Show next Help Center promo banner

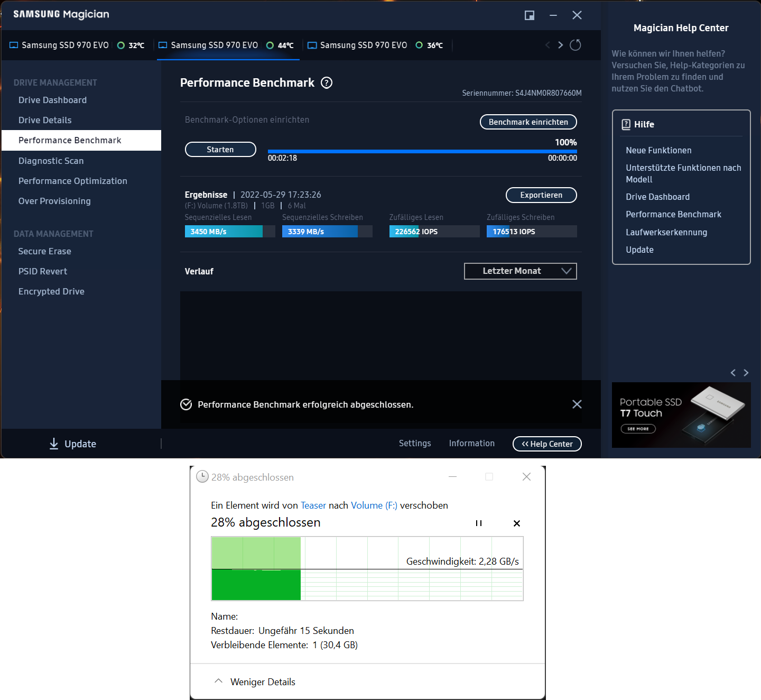coord(746,373)
